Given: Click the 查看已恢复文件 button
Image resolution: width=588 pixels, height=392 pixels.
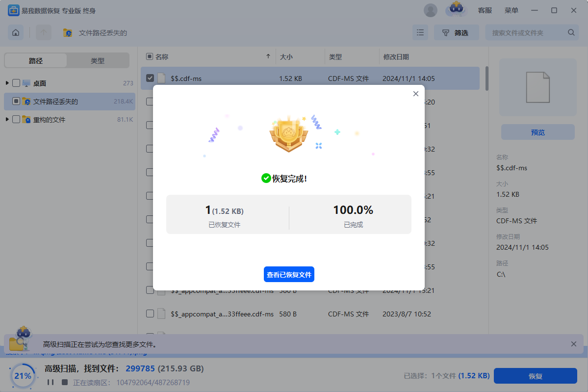Looking at the screenshot, I should click(x=289, y=275).
